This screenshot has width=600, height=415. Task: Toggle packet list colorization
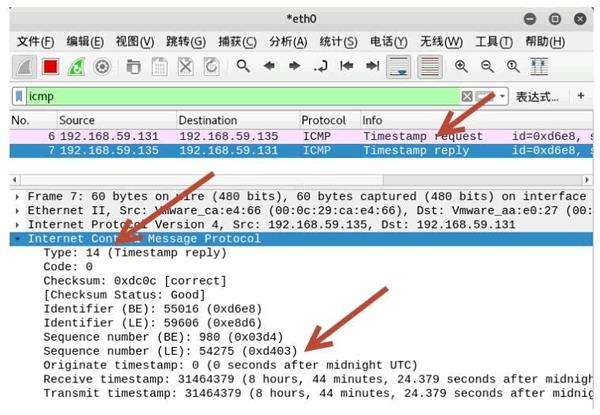430,67
